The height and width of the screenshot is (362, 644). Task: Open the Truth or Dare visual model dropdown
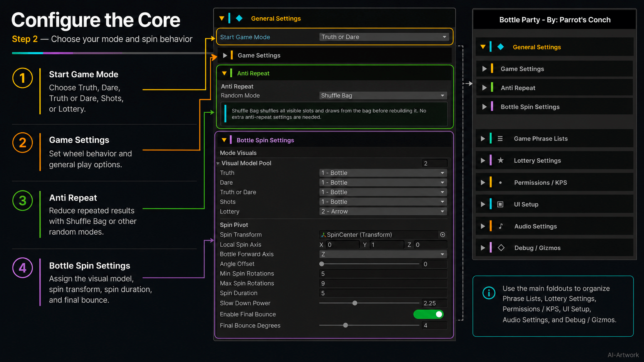click(383, 192)
